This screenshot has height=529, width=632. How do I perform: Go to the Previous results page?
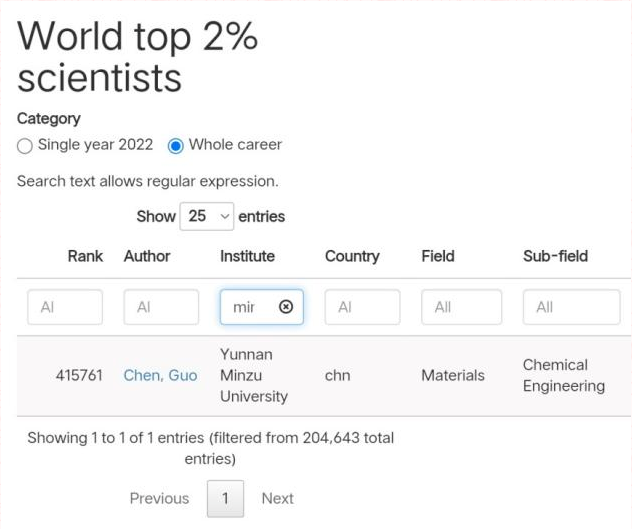(159, 498)
